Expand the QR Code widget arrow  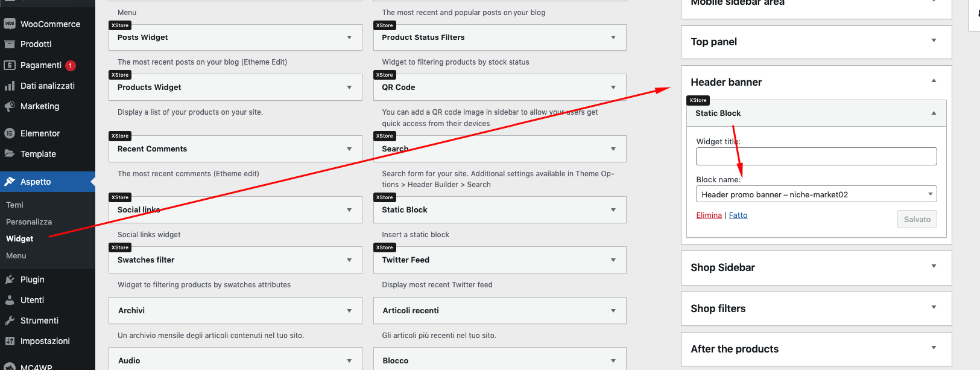click(x=613, y=88)
